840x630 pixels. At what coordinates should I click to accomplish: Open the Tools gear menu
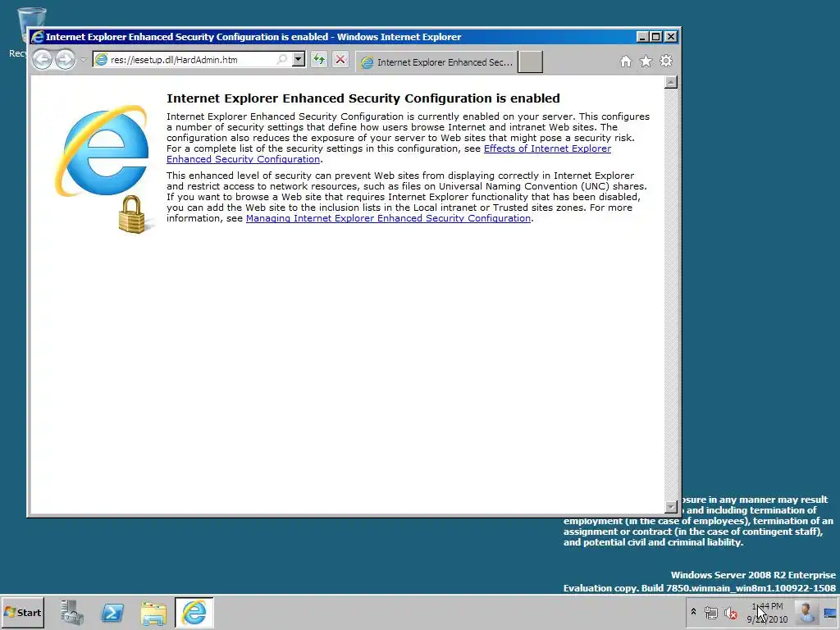(x=666, y=61)
